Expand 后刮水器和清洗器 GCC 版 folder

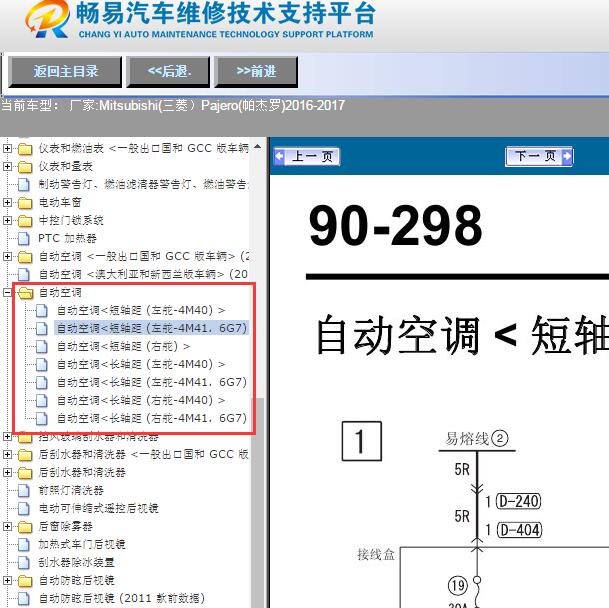coord(7,454)
